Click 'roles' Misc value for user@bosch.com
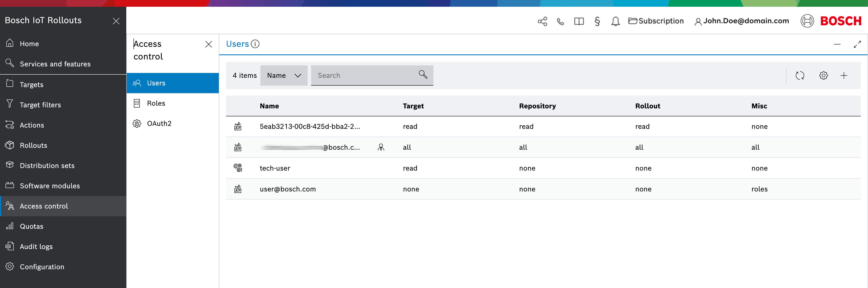Image resolution: width=868 pixels, height=288 pixels. [759, 189]
